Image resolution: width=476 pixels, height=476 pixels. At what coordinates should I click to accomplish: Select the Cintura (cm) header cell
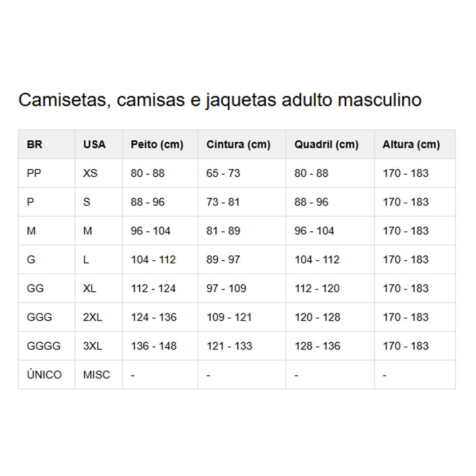point(238,144)
